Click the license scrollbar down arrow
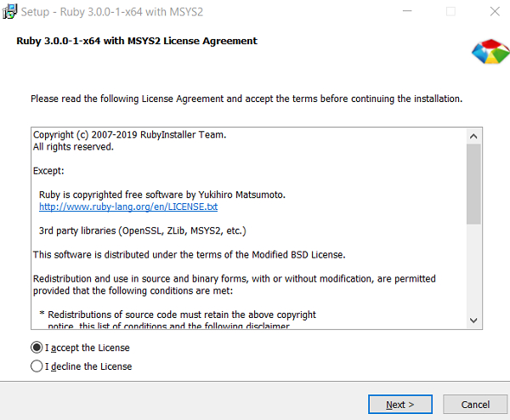 coord(473,321)
